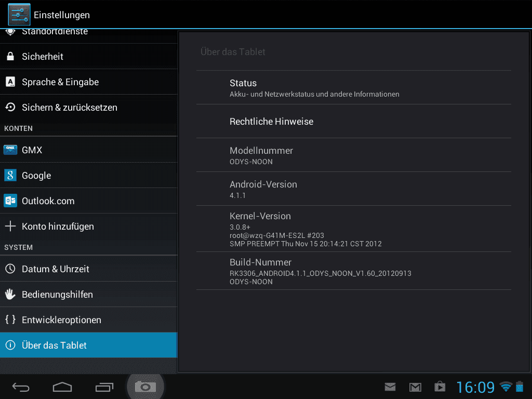The height and width of the screenshot is (399, 532).
Task: Open Sicherheit settings
Action: coord(88,56)
